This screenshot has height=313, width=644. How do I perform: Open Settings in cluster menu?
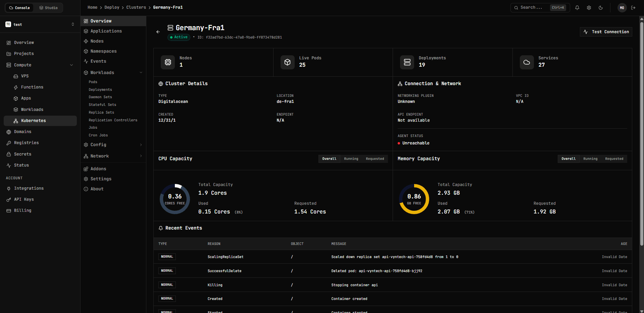pyautogui.click(x=113, y=179)
